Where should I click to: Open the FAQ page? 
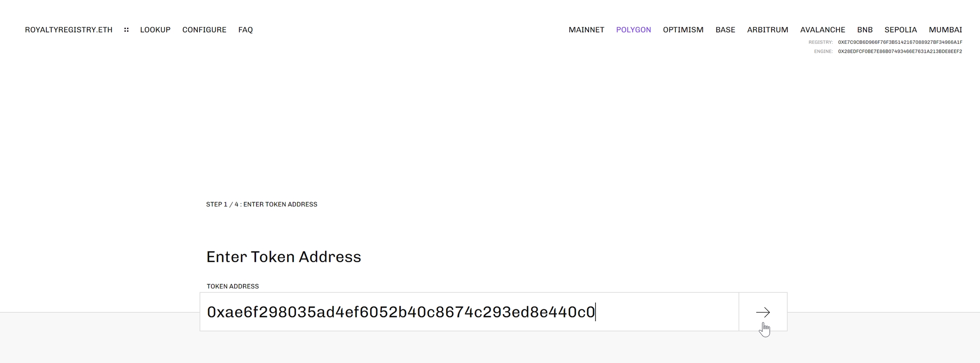coord(245,29)
